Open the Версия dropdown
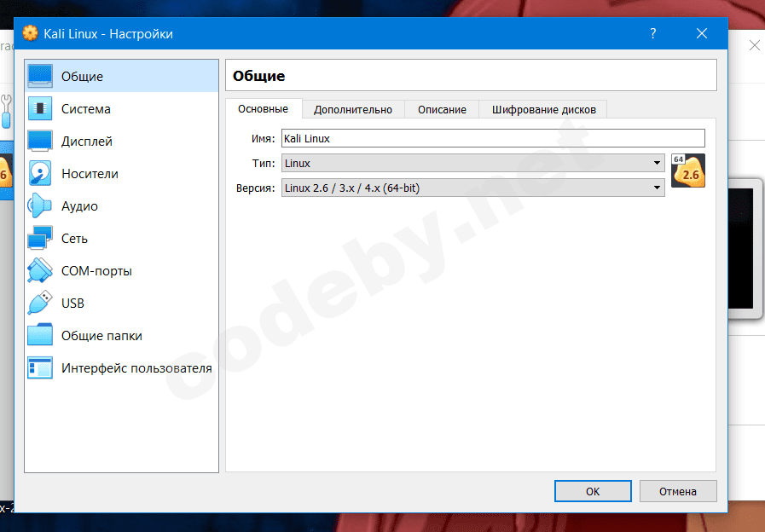 pyautogui.click(x=472, y=188)
